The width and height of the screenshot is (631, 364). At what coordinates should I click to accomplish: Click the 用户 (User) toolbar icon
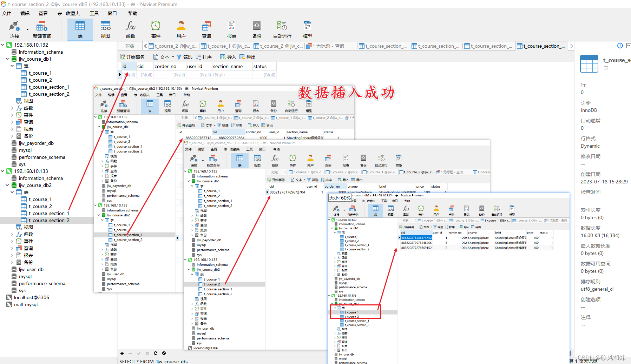(181, 29)
